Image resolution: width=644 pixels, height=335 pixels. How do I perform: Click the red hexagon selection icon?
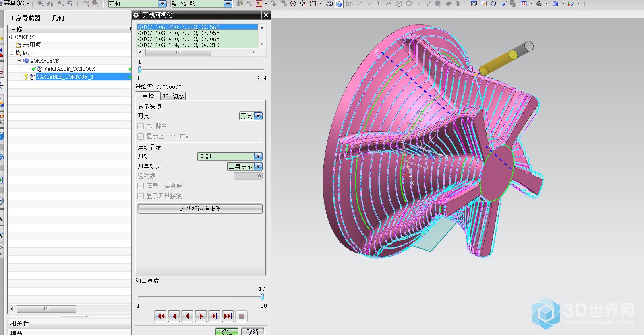click(x=293, y=4)
